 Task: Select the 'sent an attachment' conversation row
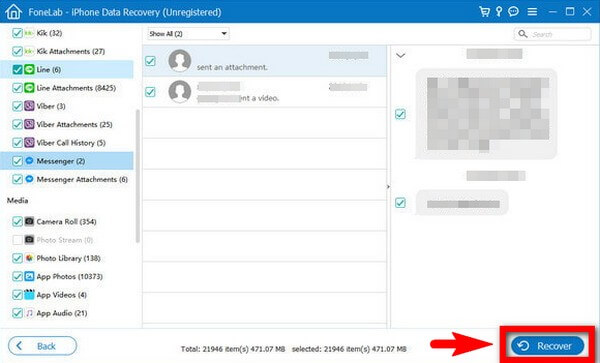pos(264,61)
